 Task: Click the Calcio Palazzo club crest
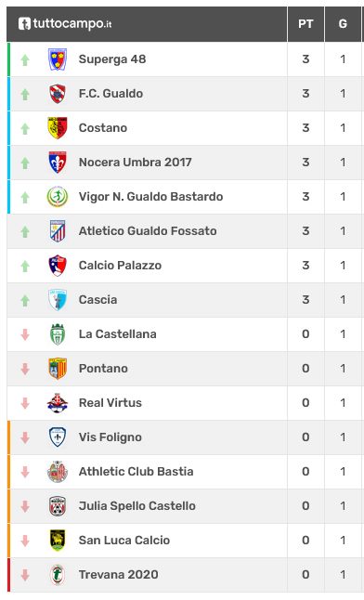click(x=58, y=266)
